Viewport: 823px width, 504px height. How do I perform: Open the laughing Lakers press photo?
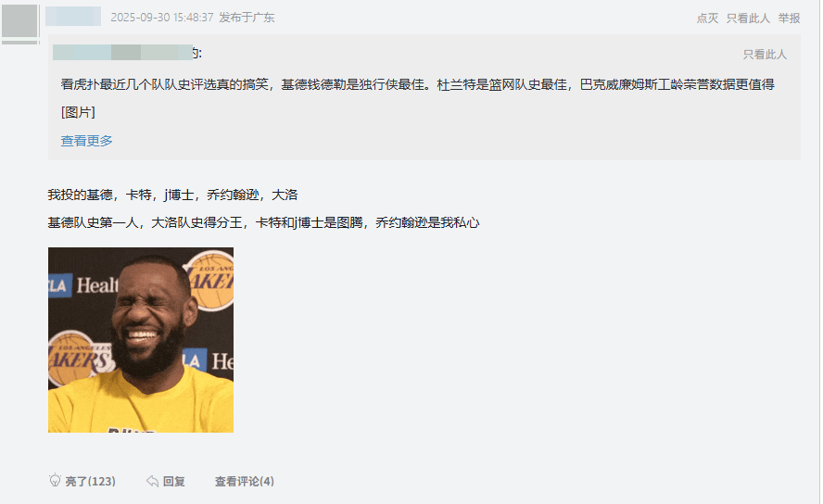(x=141, y=340)
